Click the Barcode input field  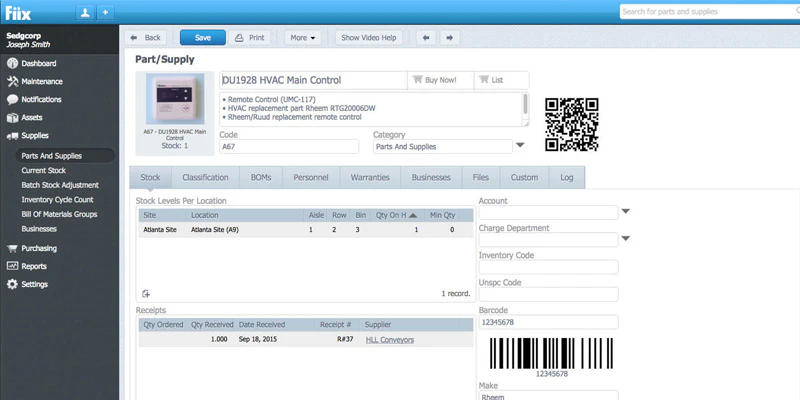548,322
